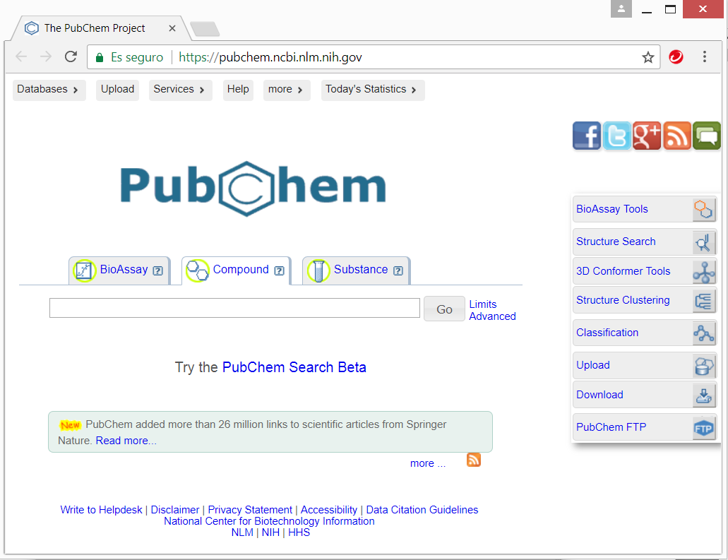
Task: Click the PubChem FTP icon
Action: point(703,428)
